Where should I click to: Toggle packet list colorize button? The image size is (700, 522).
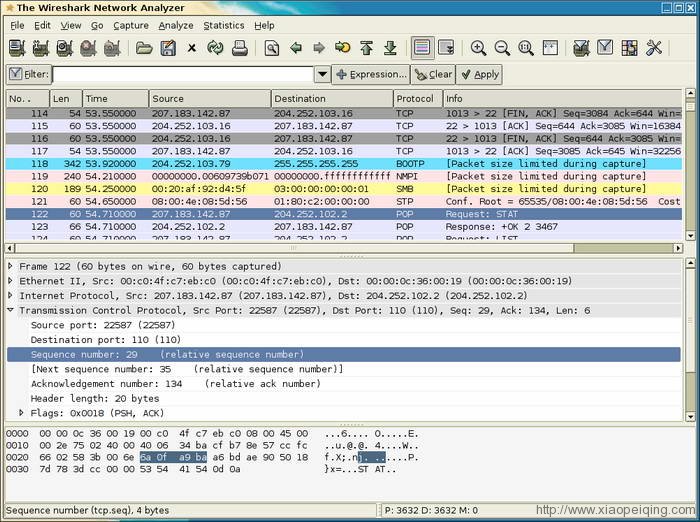point(422,48)
